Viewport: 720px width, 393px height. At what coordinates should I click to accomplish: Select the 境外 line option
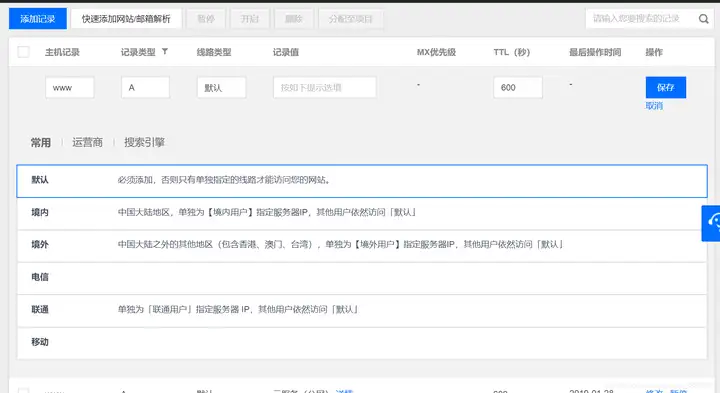tap(362, 245)
